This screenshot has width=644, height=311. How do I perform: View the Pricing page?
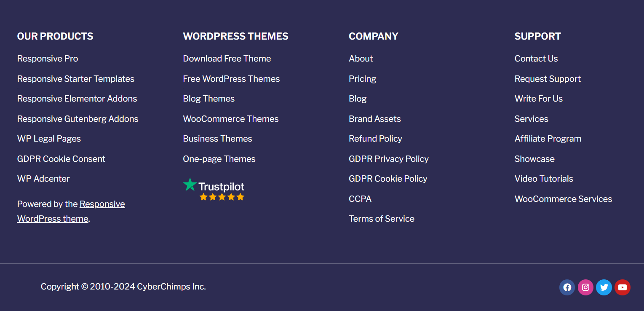[x=363, y=79]
